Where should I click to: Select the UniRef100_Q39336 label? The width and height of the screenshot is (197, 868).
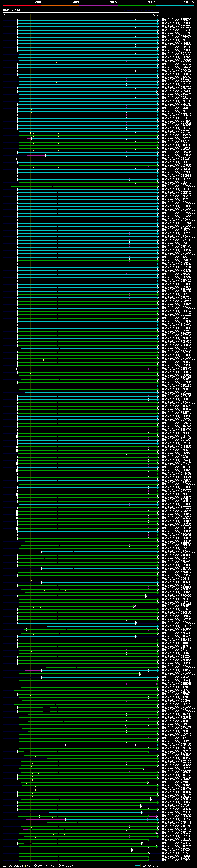[x=177, y=91]
